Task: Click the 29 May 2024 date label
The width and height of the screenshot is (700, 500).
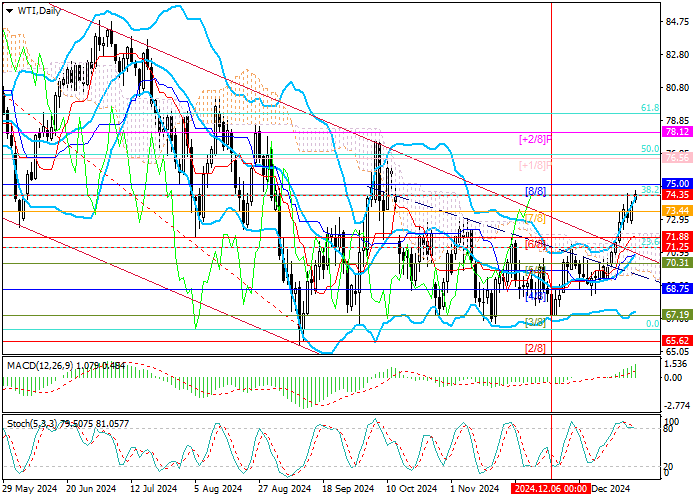Action: coord(28,489)
